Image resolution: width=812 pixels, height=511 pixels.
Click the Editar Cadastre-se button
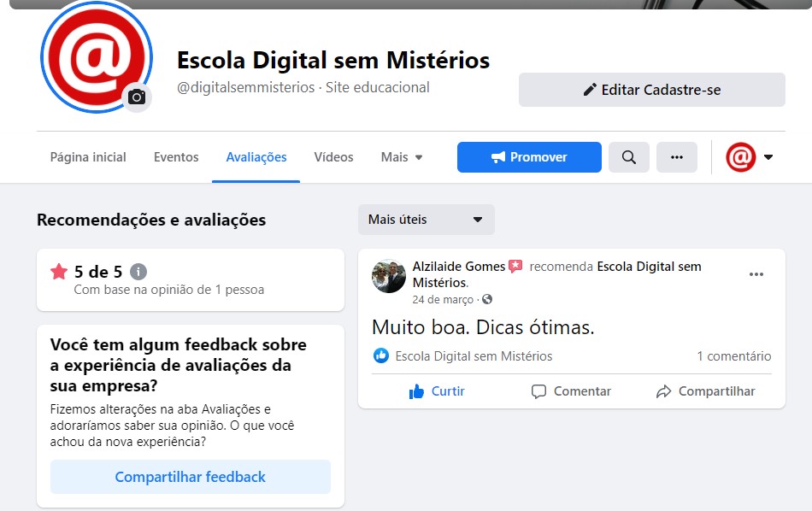[x=652, y=90]
